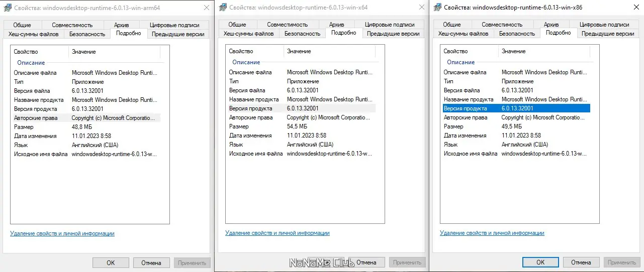Open Цифровые подписи tab in x86 window
The width and height of the screenshot is (644, 272).
tap(604, 24)
